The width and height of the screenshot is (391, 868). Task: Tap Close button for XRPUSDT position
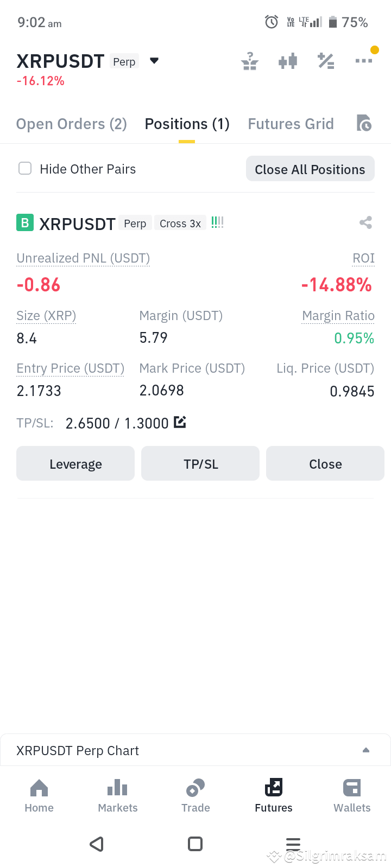[325, 464]
